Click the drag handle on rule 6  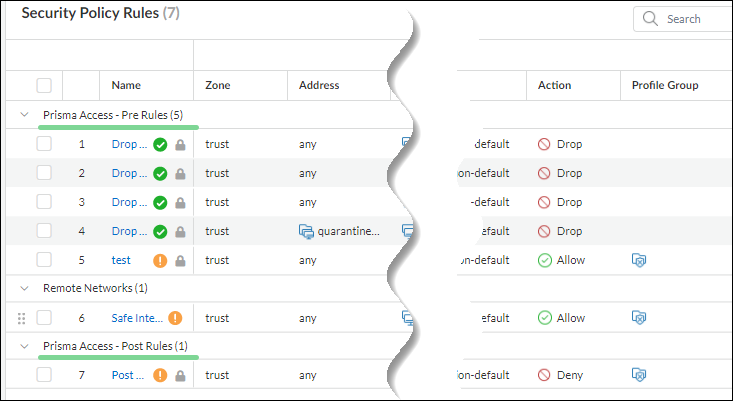21,318
